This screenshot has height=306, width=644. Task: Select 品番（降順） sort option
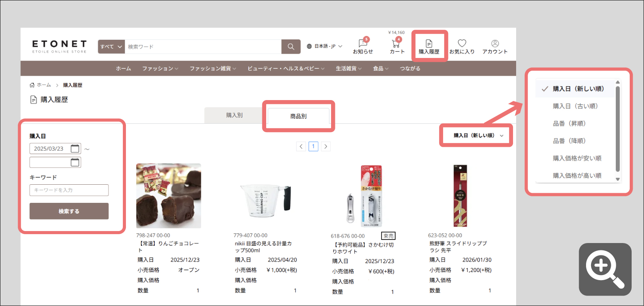pyautogui.click(x=576, y=141)
